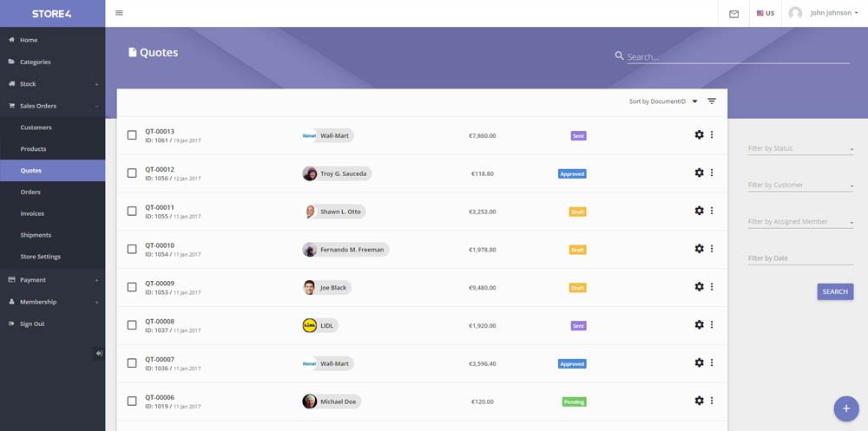
Task: Click the STORE4 logo
Action: tap(51, 14)
